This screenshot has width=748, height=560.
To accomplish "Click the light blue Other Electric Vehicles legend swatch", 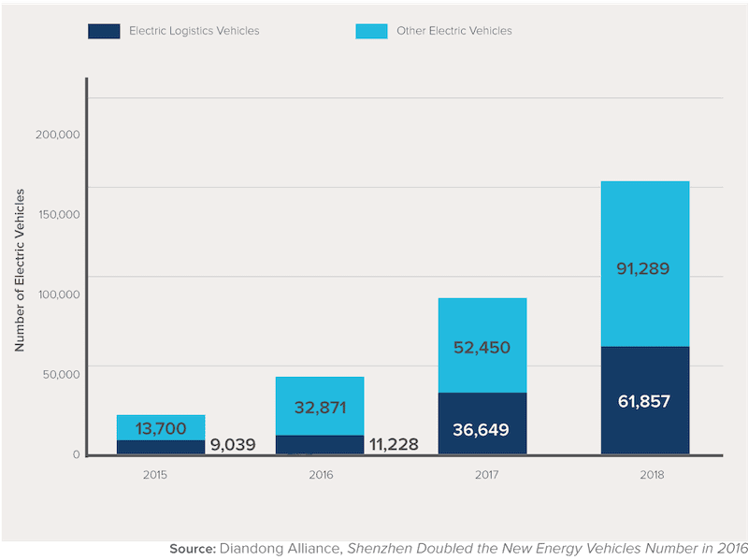I will [371, 31].
